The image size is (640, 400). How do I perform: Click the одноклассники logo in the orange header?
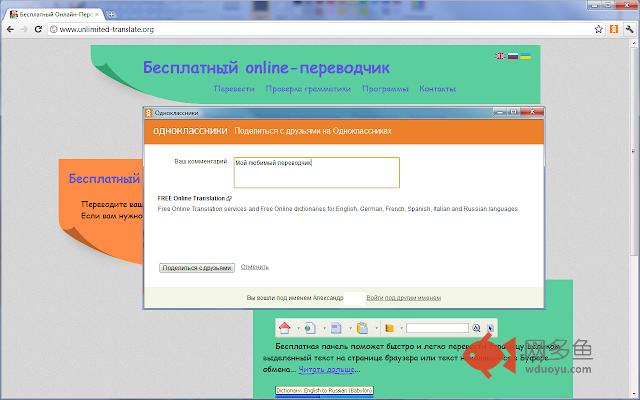(x=190, y=131)
